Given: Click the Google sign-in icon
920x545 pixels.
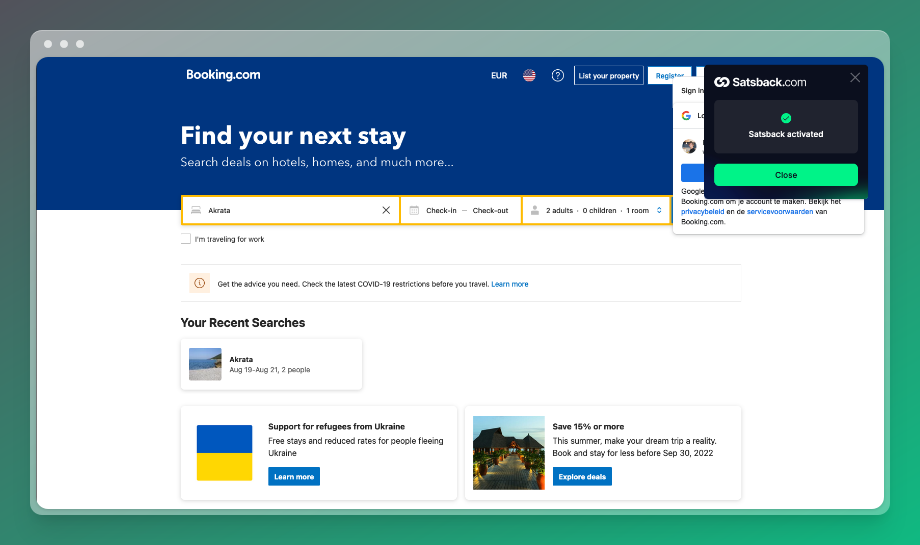Looking at the screenshot, I should coord(686,116).
